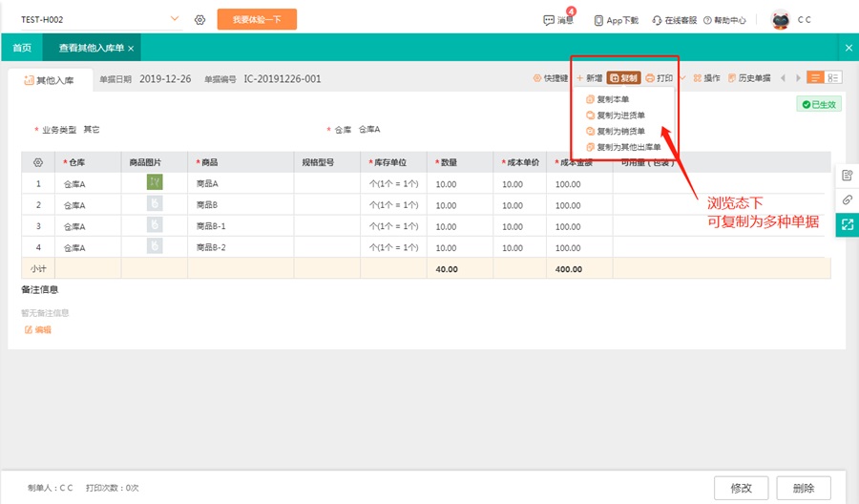This screenshot has height=504, width=859.
Task: Select the 其他入库 document tab
Action: tap(50, 80)
